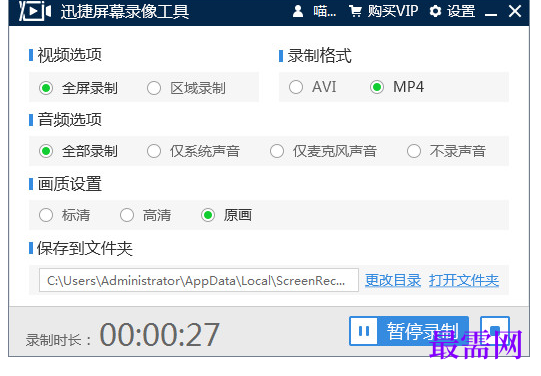This screenshot has width=541, height=376.
Task: Click the 视频选项 section heading
Action: tap(70, 55)
